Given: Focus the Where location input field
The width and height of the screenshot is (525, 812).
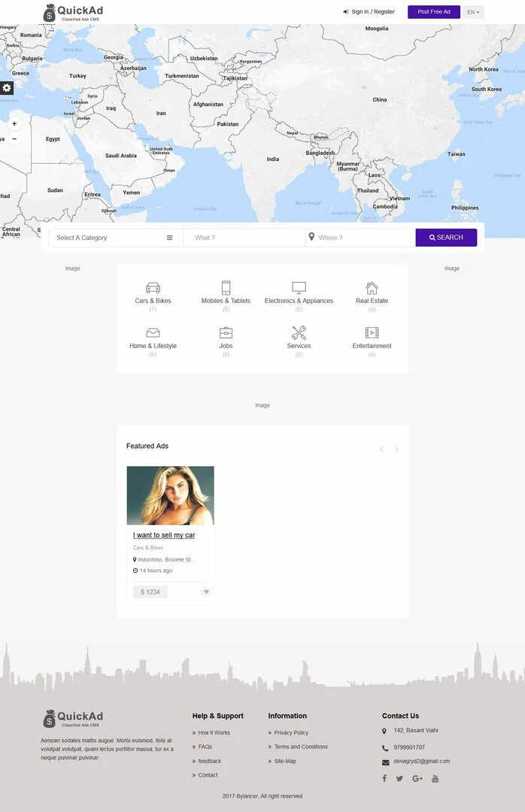Looking at the screenshot, I should coord(361,238).
